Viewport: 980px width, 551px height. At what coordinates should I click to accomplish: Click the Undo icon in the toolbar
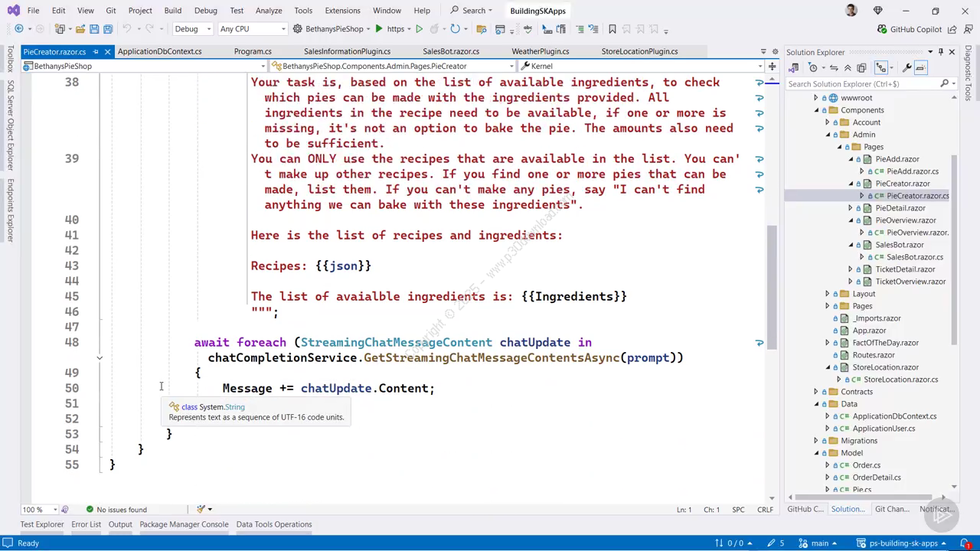coord(127,29)
